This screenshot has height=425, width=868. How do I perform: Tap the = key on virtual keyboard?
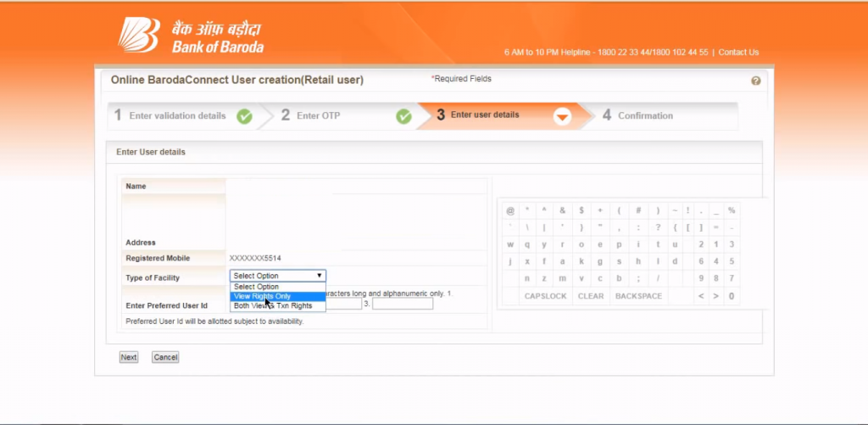point(715,227)
